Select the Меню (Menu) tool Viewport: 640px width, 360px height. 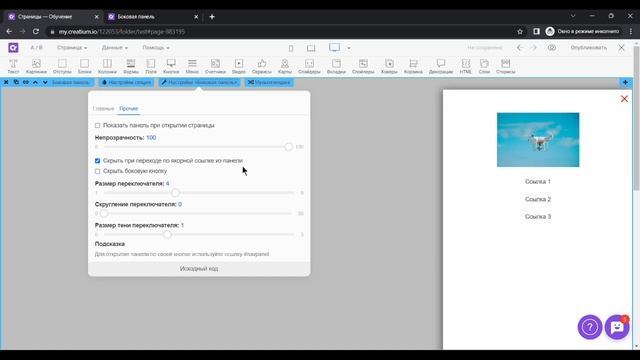pos(192,66)
